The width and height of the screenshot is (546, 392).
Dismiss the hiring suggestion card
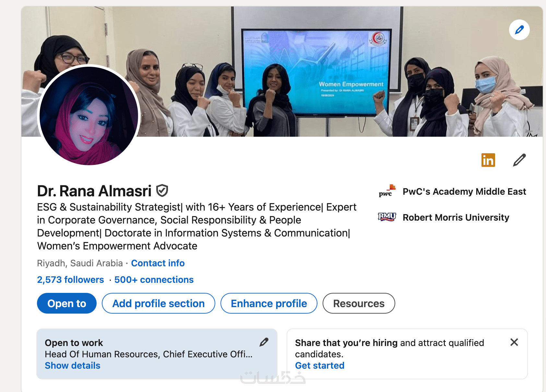point(514,342)
